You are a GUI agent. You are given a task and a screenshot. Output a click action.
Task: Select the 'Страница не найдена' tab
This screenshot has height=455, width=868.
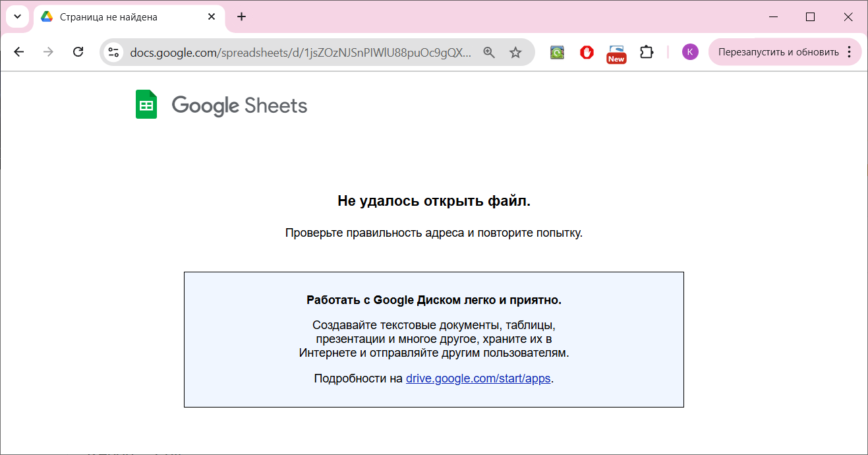click(129, 17)
